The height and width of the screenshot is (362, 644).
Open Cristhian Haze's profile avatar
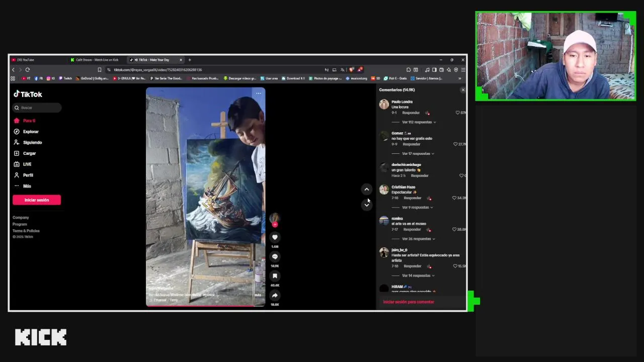pos(384,190)
